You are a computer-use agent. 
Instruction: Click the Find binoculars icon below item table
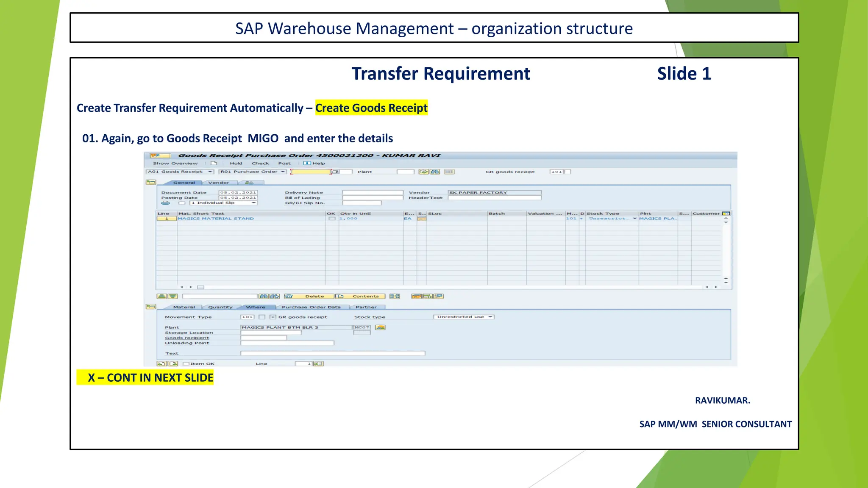coord(264,296)
